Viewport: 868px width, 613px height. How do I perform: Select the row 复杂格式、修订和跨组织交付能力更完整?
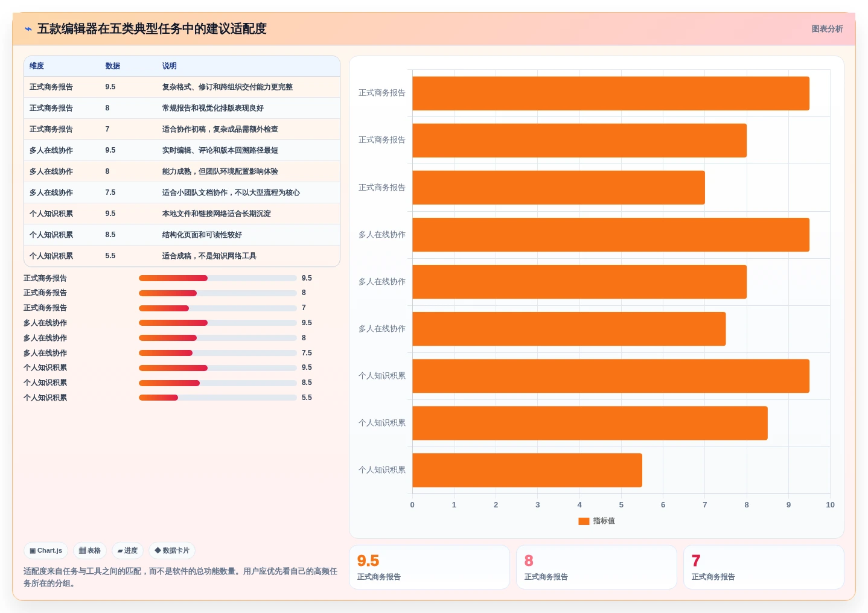tap(182, 87)
